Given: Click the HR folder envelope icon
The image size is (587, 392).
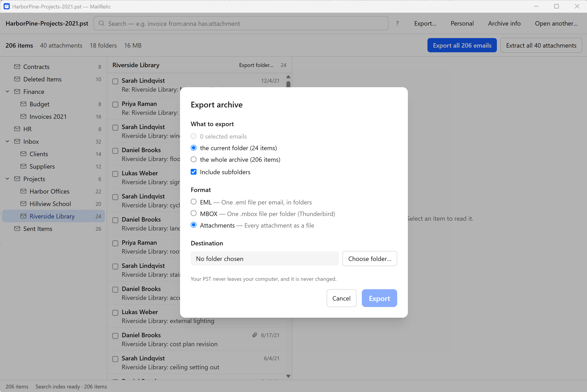Looking at the screenshot, I should pyautogui.click(x=17, y=129).
